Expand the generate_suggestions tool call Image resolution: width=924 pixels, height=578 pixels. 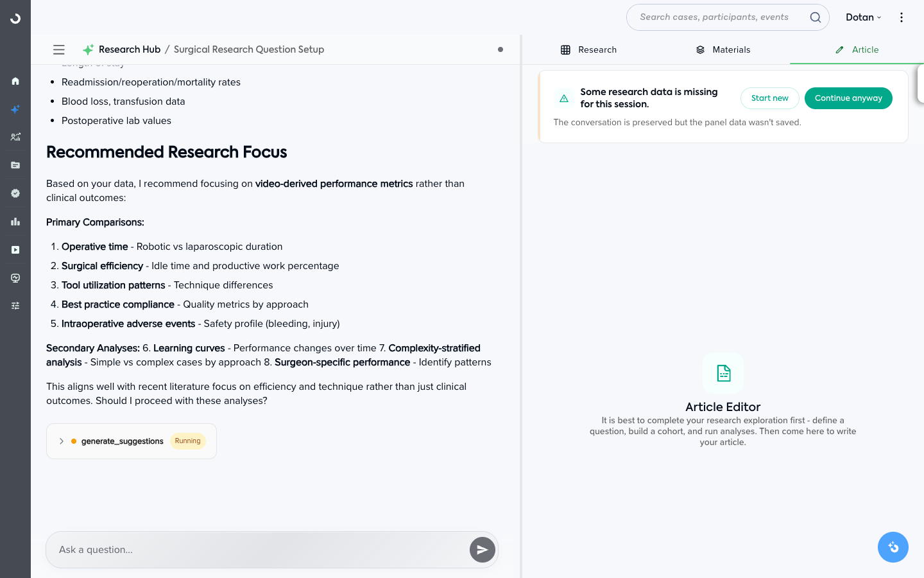click(62, 441)
